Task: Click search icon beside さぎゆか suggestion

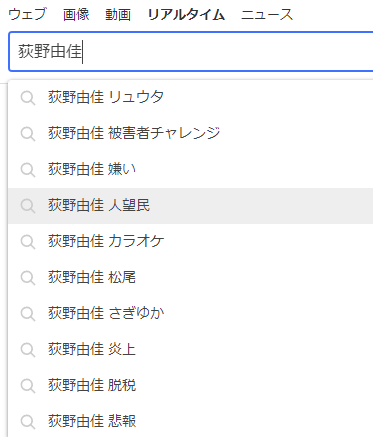Action: point(28,314)
